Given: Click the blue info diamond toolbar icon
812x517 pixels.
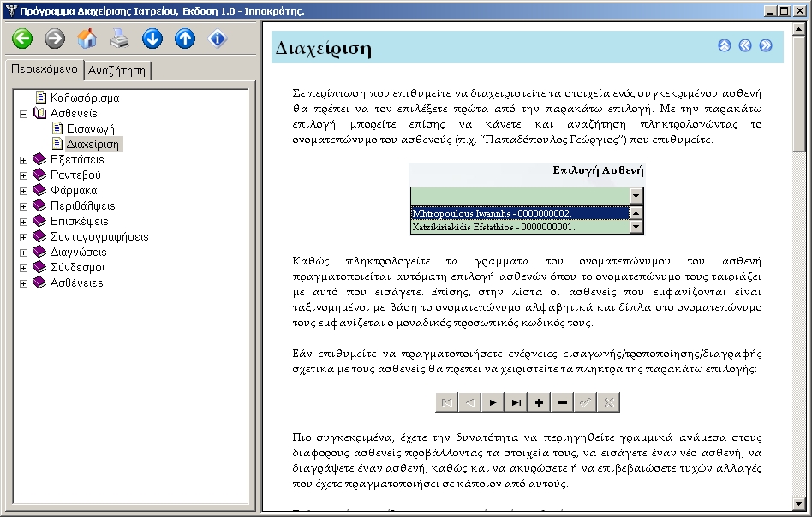Looking at the screenshot, I should point(218,39).
